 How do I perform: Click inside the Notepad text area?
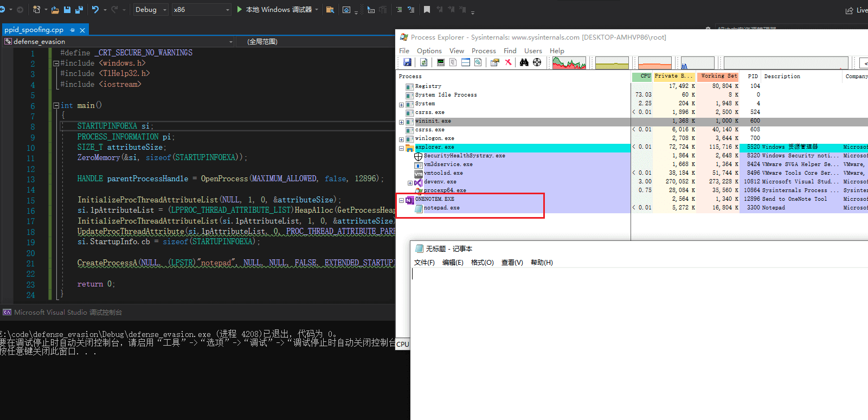639,344
